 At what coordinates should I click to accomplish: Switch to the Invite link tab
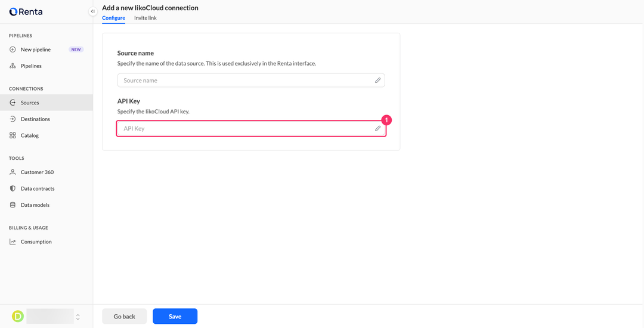145,18
